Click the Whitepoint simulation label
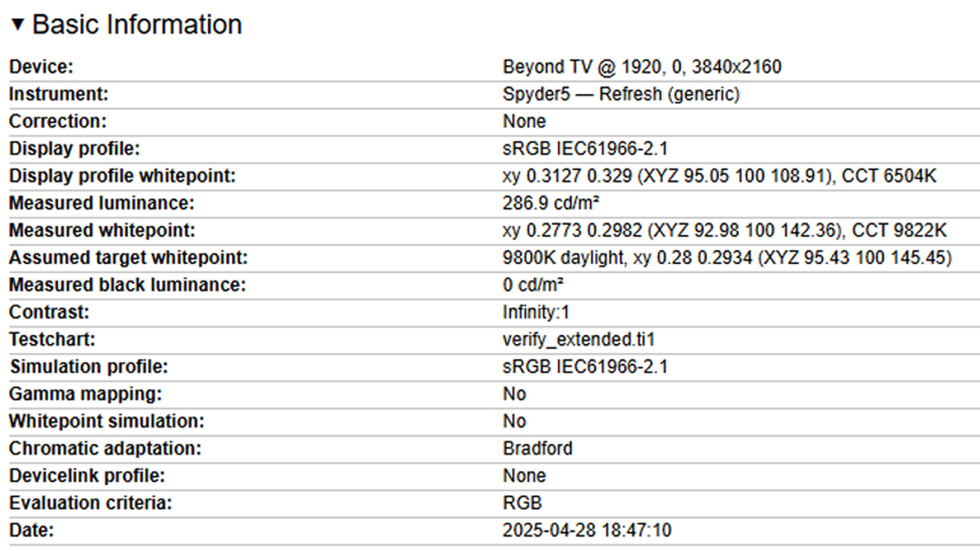This screenshot has width=980, height=551. click(107, 421)
